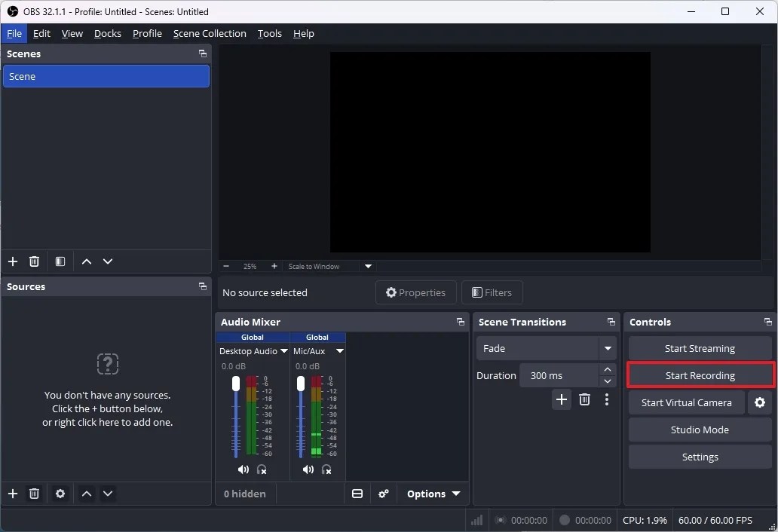Image resolution: width=778 pixels, height=532 pixels.
Task: Open advanced audio properties gears icon
Action: pyautogui.click(x=384, y=494)
